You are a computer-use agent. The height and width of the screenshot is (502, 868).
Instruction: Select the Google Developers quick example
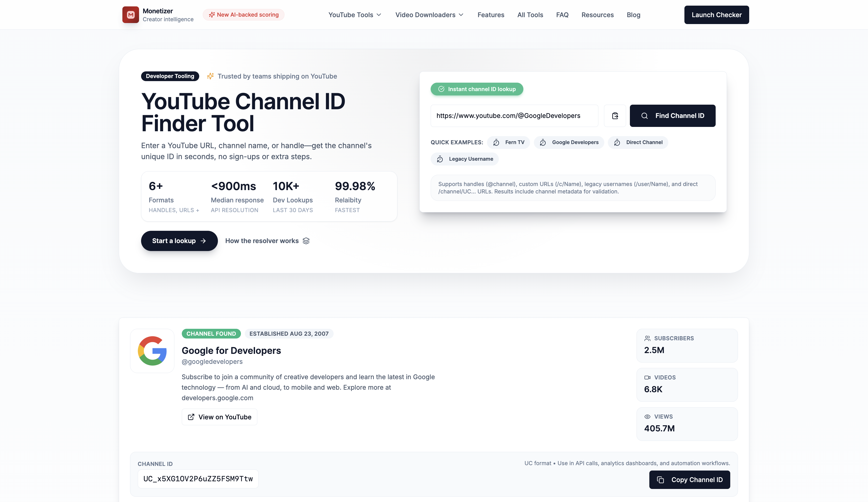click(x=569, y=142)
